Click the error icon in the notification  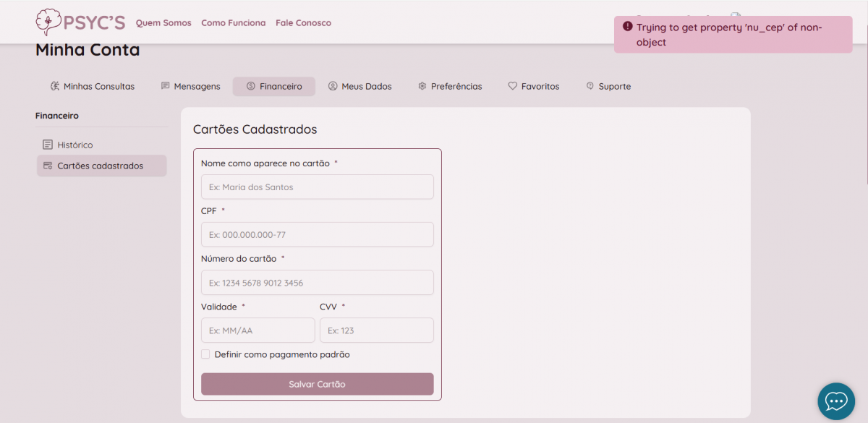click(627, 27)
